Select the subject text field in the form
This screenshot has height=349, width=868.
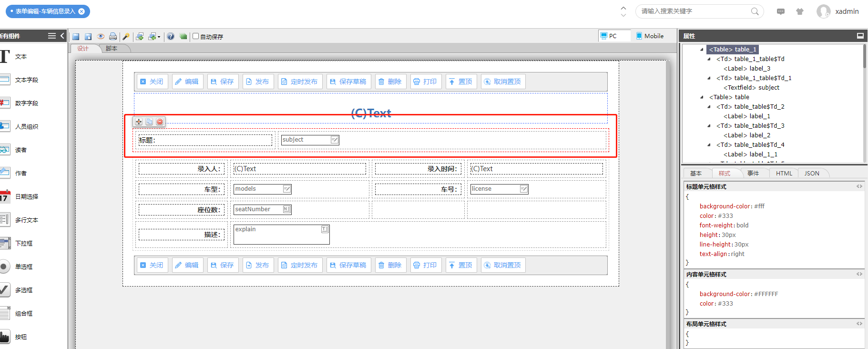(310, 140)
